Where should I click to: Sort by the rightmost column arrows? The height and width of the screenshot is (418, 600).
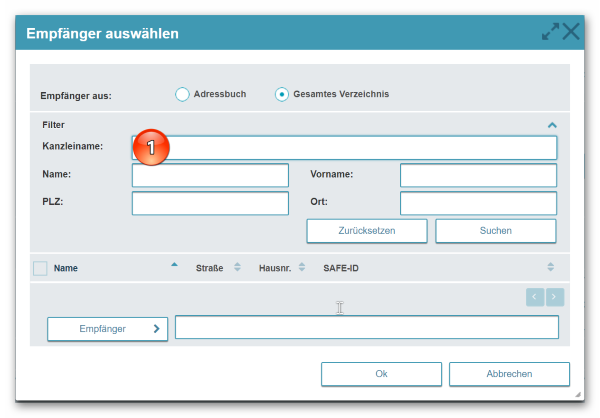[550, 268]
